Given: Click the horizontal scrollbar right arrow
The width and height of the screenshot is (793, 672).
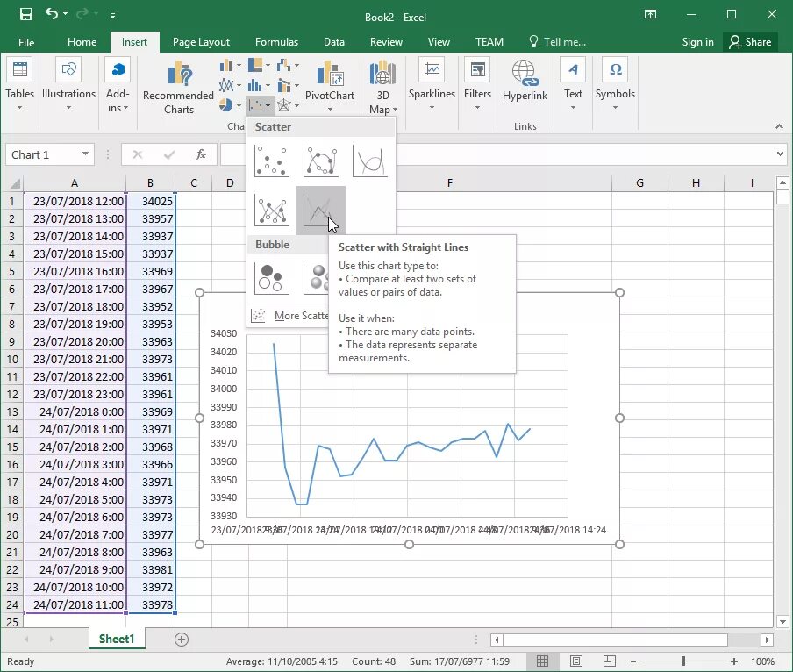Looking at the screenshot, I should [x=768, y=640].
